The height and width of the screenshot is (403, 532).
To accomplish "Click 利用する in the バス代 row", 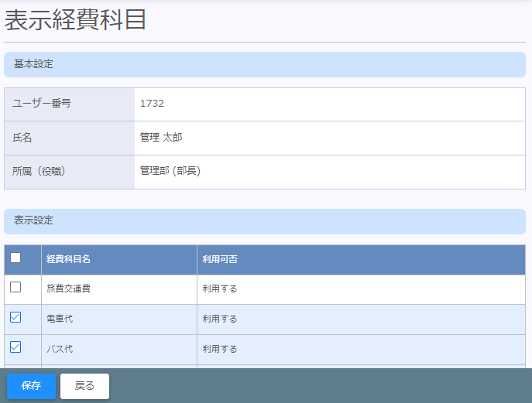I will coord(220,349).
